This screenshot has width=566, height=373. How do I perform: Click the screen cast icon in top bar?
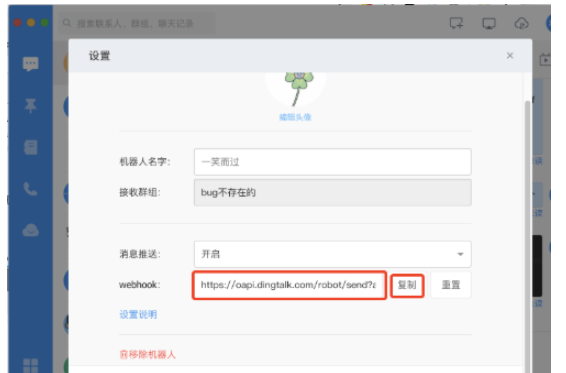click(x=489, y=23)
